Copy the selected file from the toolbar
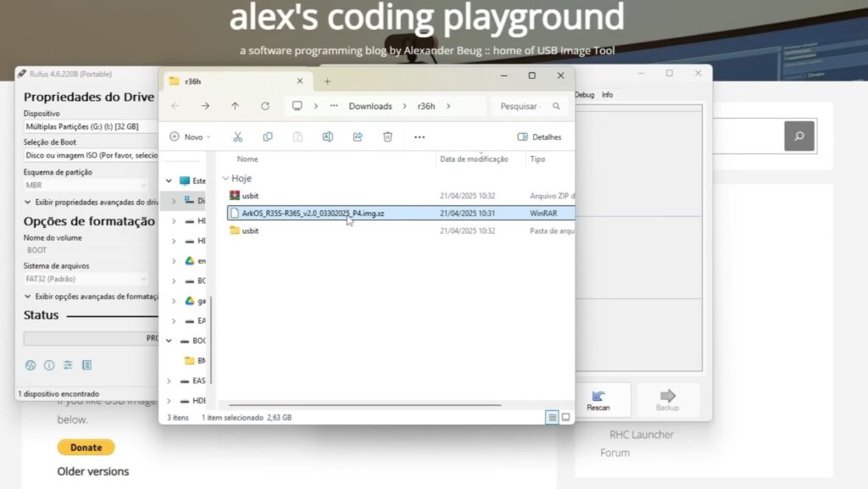Image resolution: width=868 pixels, height=489 pixels. (x=268, y=136)
